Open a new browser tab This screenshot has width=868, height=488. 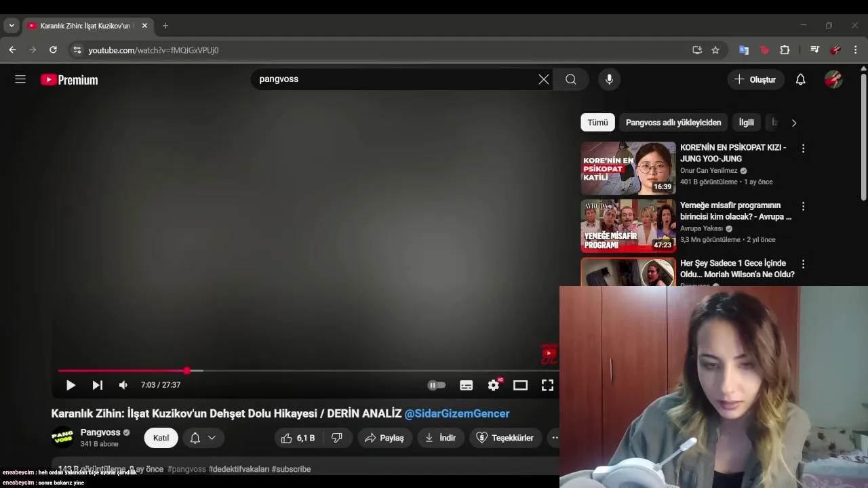click(165, 26)
